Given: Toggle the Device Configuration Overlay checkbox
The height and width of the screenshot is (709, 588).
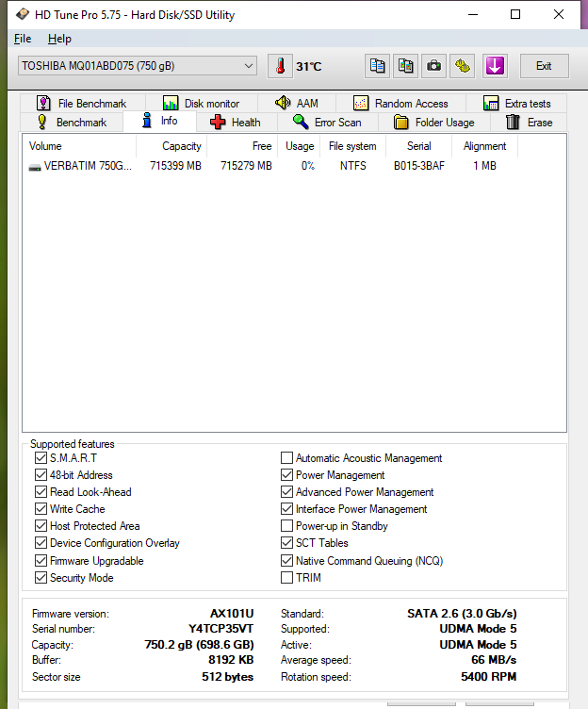Looking at the screenshot, I should click(x=41, y=543).
